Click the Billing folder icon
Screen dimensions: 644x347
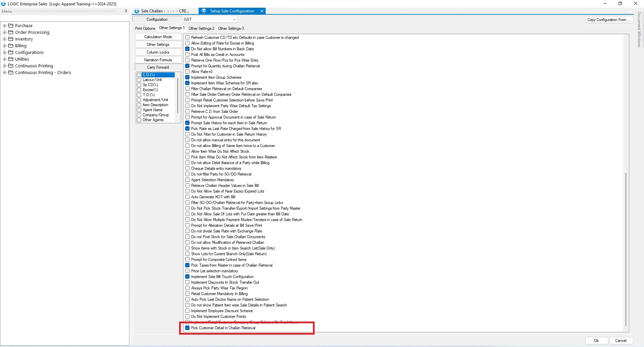pos(11,46)
